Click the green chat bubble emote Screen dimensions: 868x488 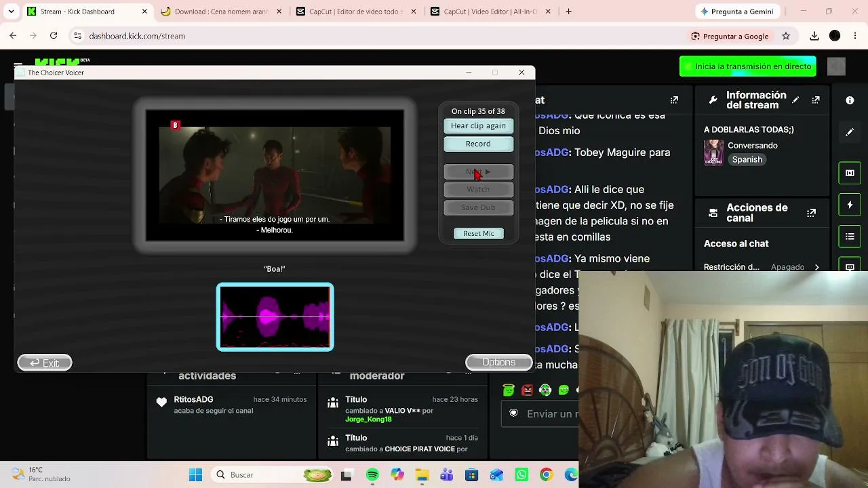[564, 390]
